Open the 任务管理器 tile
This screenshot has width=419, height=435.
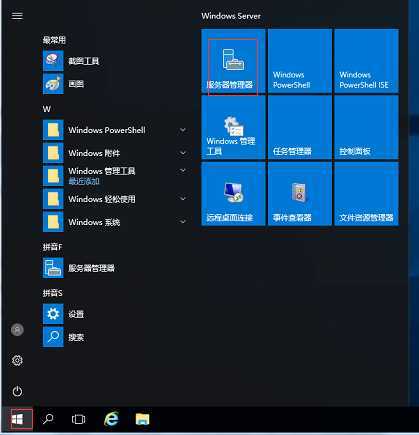[300, 127]
